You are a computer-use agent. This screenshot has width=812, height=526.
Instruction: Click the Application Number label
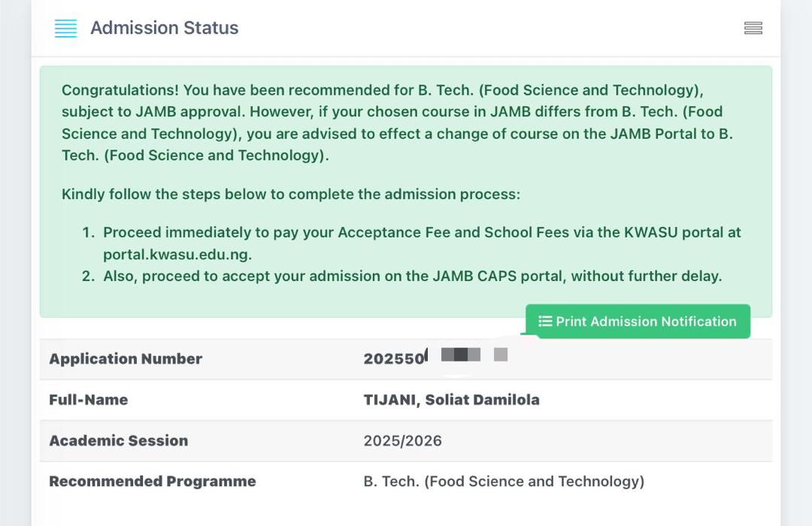click(126, 359)
